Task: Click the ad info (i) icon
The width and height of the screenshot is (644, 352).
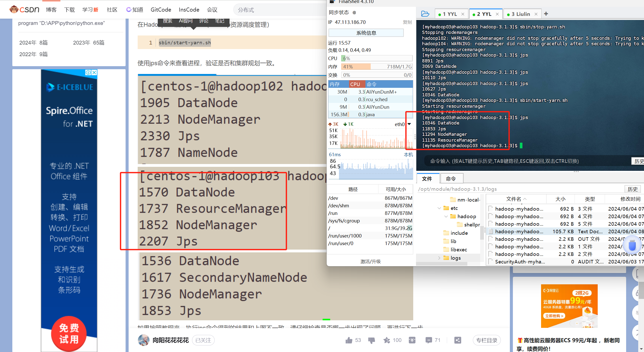Action: click(x=88, y=72)
